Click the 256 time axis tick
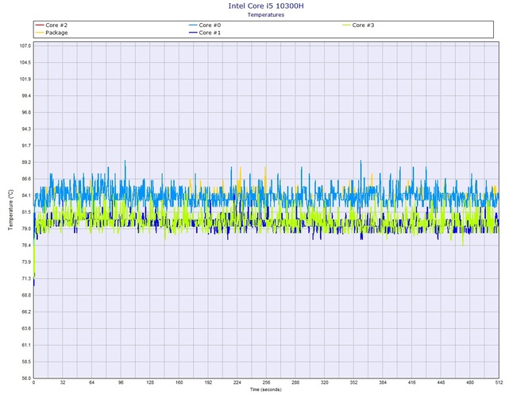The width and height of the screenshot is (532, 399). coord(266,382)
